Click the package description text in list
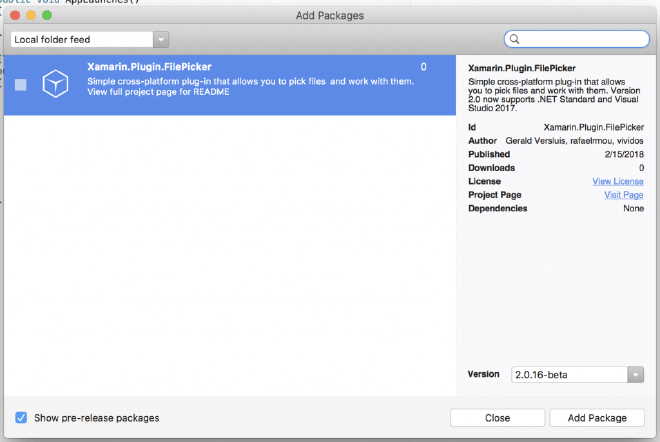 [x=250, y=86]
